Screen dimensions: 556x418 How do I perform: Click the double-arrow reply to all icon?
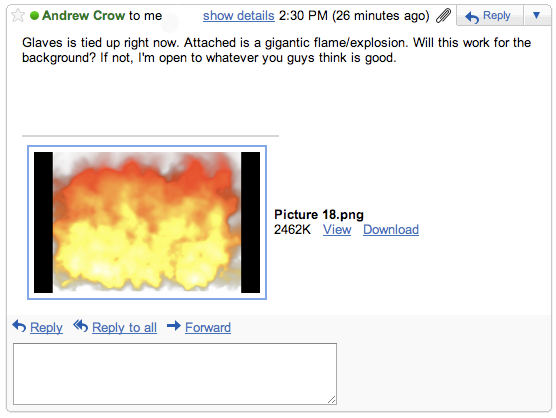pyautogui.click(x=80, y=326)
